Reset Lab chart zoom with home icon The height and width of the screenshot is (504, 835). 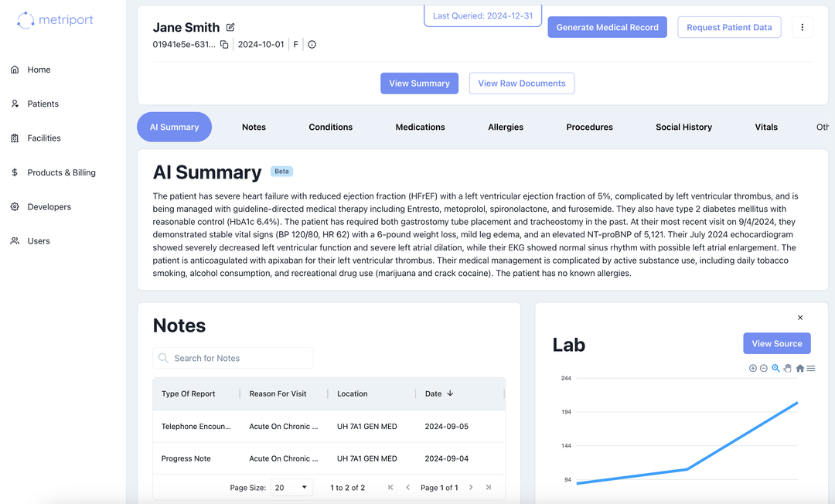pyautogui.click(x=800, y=368)
